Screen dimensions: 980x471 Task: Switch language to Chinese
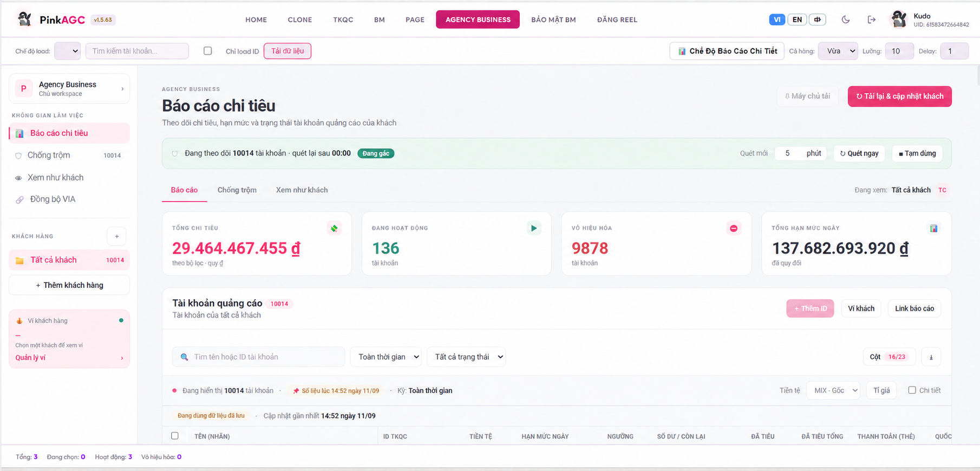(x=817, y=20)
